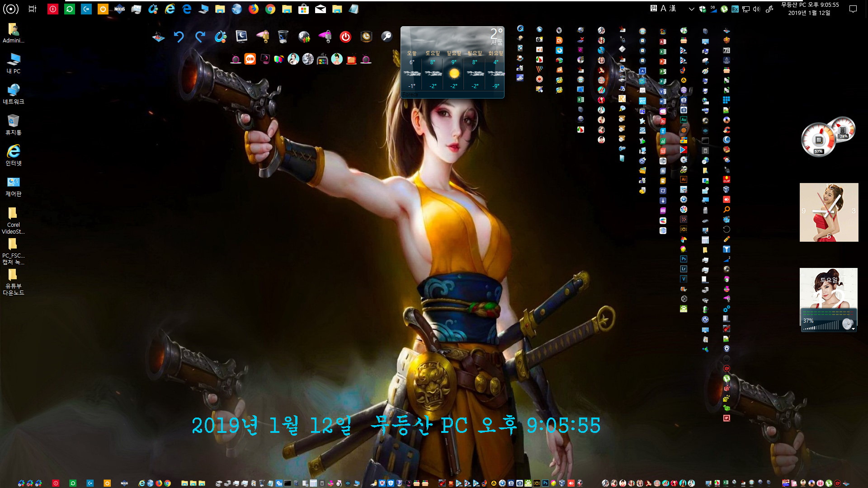Launch the red CLIP downloader icon
The width and height of the screenshot is (868, 488).
[x=726, y=179]
